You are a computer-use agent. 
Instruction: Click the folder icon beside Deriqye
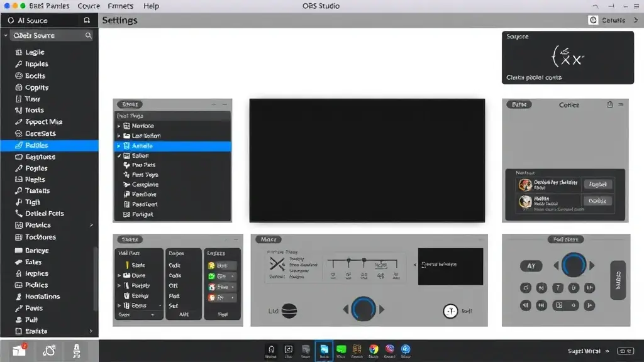[x=18, y=250]
